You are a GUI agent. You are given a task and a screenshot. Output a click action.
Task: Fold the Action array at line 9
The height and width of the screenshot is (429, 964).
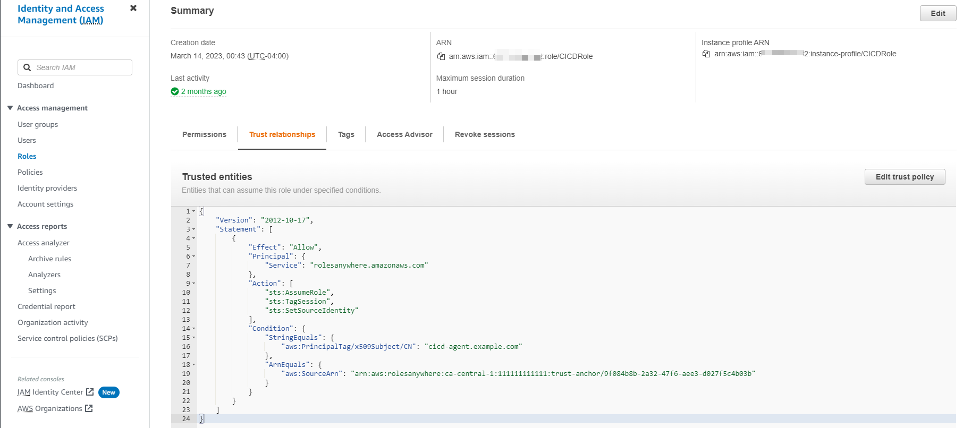click(x=194, y=283)
